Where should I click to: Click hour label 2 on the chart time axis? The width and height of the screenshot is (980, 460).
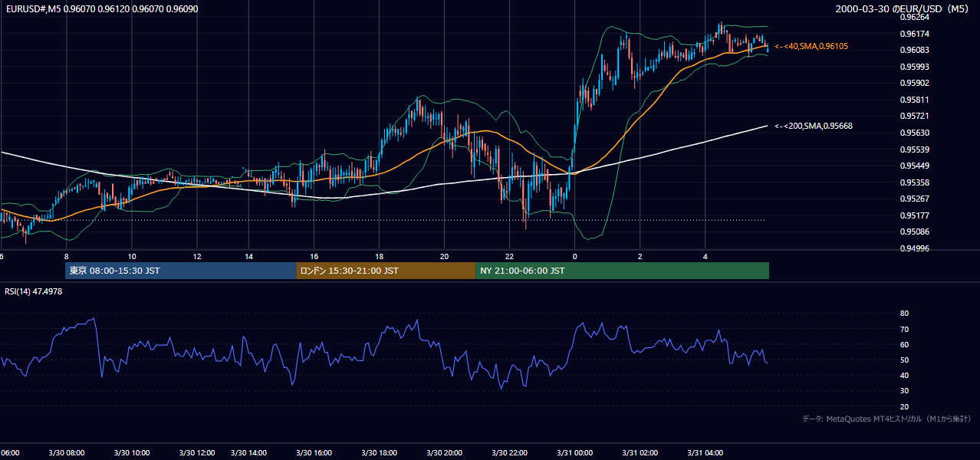(x=640, y=256)
